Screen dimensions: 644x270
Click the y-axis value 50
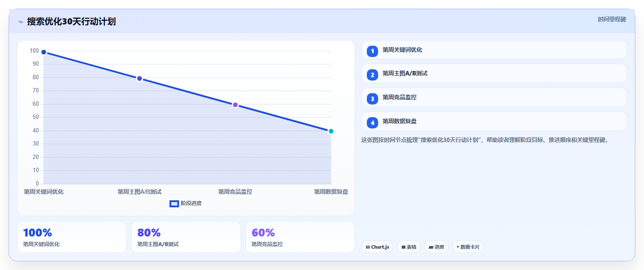tap(36, 117)
